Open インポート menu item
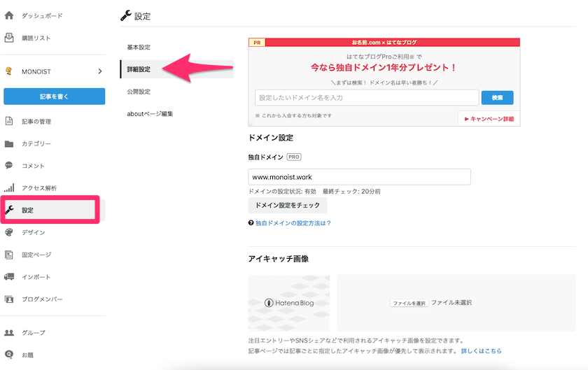Screen dimensions: 588x370 tap(36, 277)
